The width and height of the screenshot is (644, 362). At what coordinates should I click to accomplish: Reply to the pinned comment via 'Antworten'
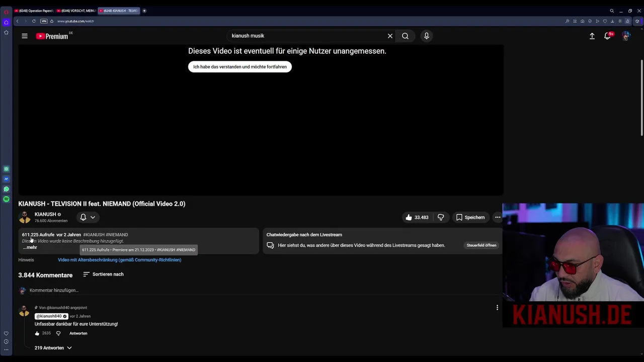coord(78,333)
